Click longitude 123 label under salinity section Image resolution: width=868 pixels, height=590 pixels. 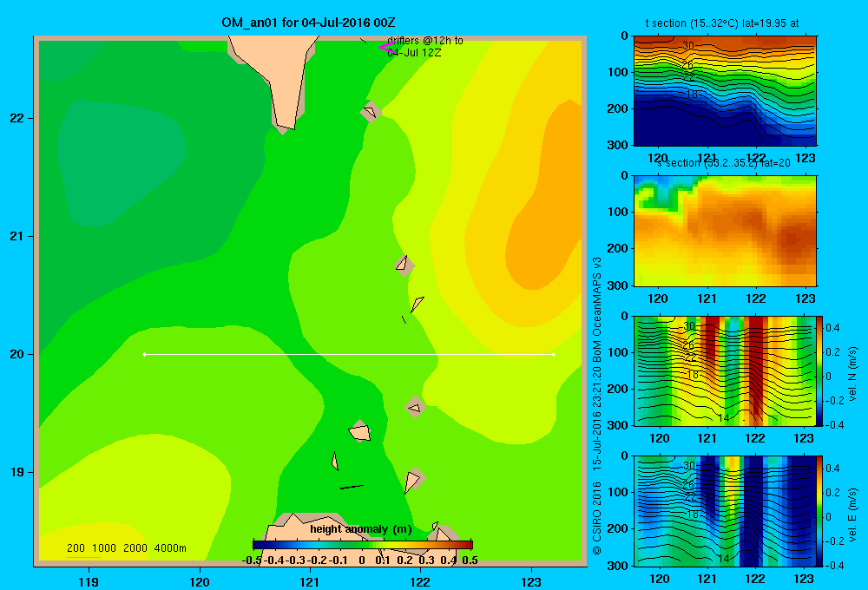(806, 298)
